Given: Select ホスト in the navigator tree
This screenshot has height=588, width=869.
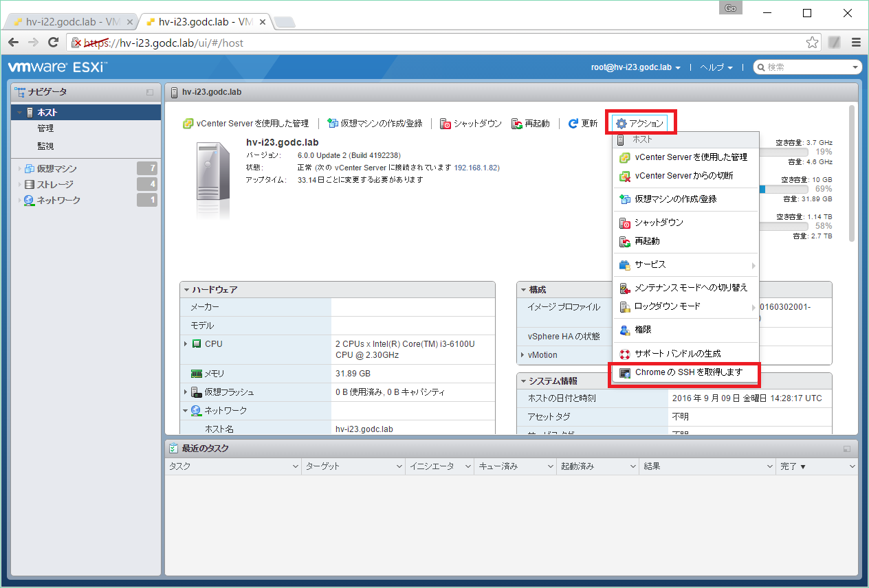Looking at the screenshot, I should click(x=87, y=113).
